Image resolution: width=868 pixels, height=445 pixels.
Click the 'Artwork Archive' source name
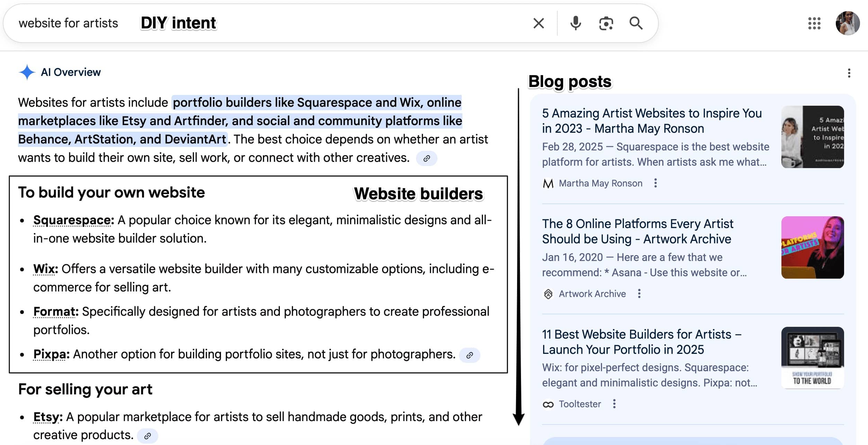pyautogui.click(x=592, y=294)
